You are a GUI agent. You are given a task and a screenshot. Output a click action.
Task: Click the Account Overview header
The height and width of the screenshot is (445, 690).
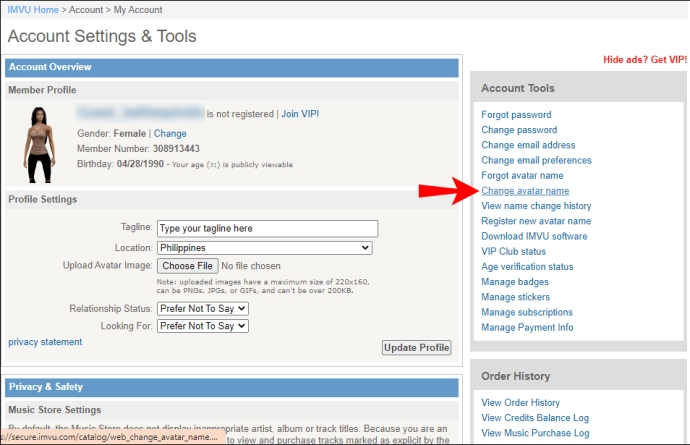pyautogui.click(x=231, y=67)
